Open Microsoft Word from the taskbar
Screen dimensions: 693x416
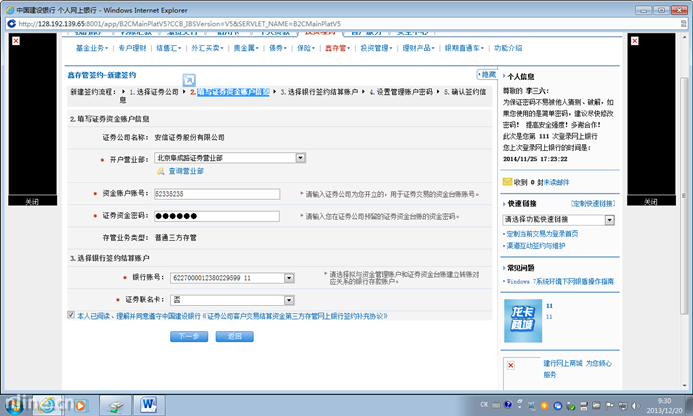pos(148,405)
